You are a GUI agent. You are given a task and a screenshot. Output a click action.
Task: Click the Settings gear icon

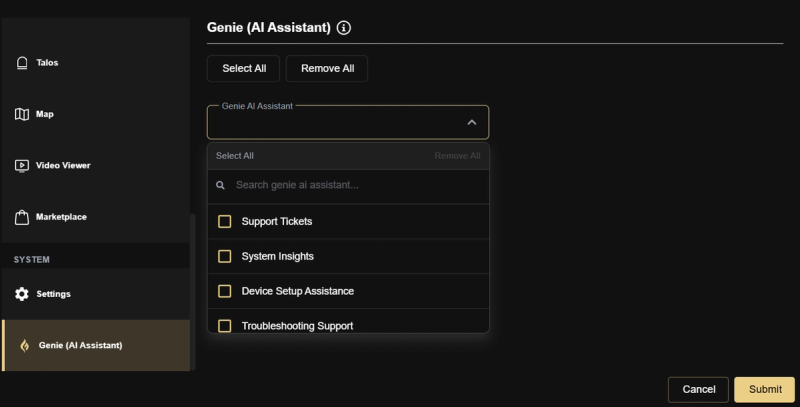click(x=22, y=294)
